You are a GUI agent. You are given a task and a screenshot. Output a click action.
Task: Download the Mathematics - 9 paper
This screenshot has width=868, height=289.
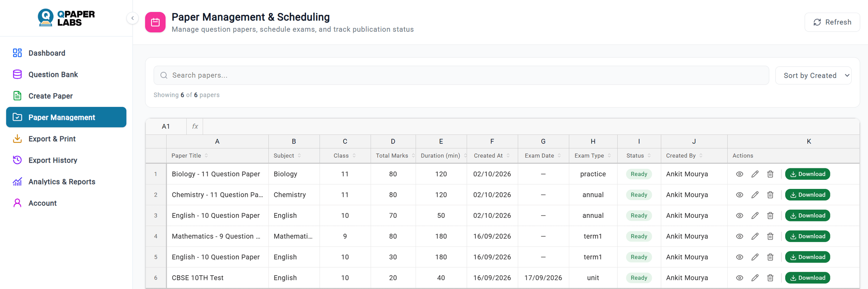click(808, 236)
